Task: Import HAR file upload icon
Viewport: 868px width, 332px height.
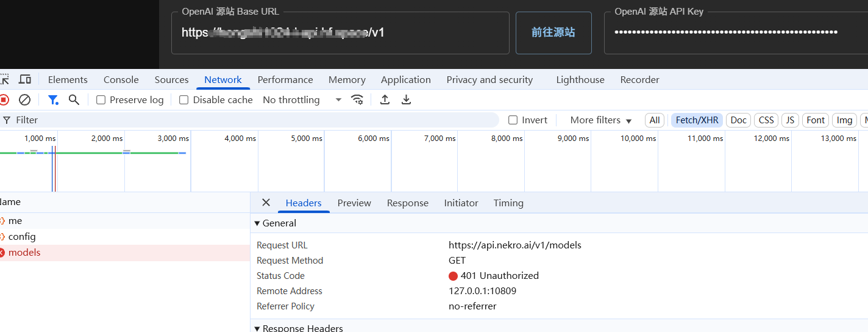Action: point(385,99)
